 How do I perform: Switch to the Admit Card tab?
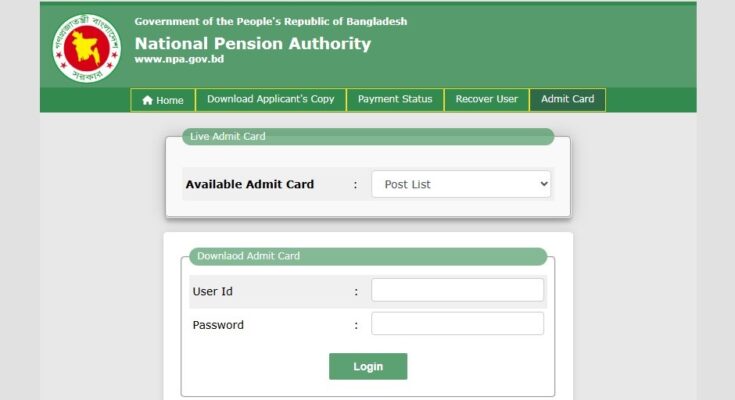(x=567, y=99)
